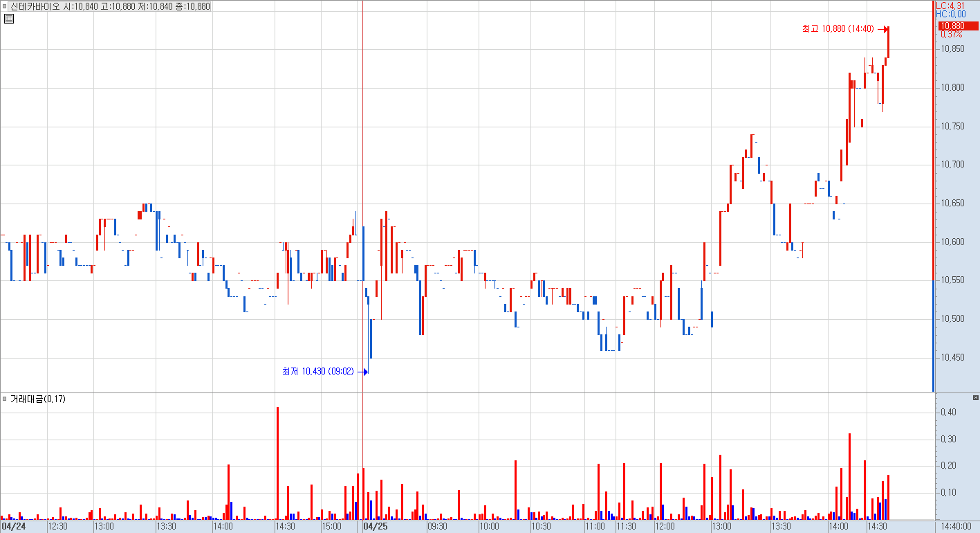
Task: Click the 10,700 price axis label
Action: point(952,165)
